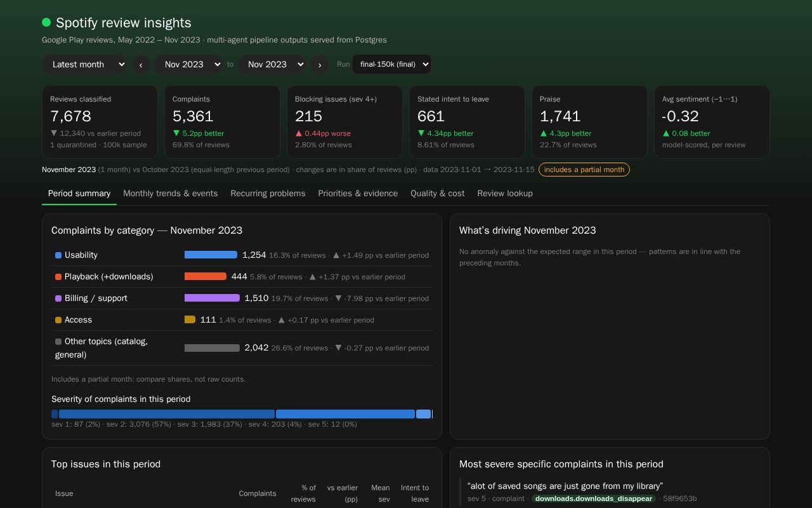812x508 pixels.
Task: Click the longest segment of the severity bar
Action: click(x=167, y=414)
